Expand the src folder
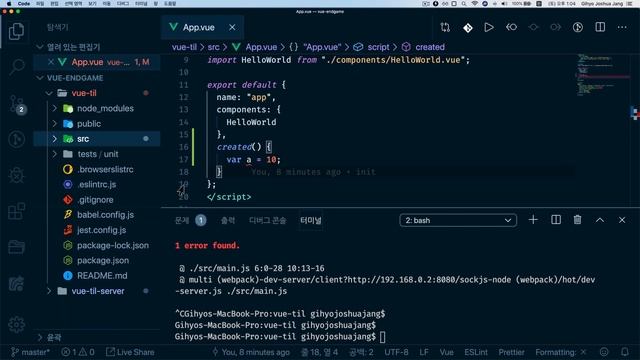Image resolution: width=640 pixels, height=360 pixels. point(55,139)
